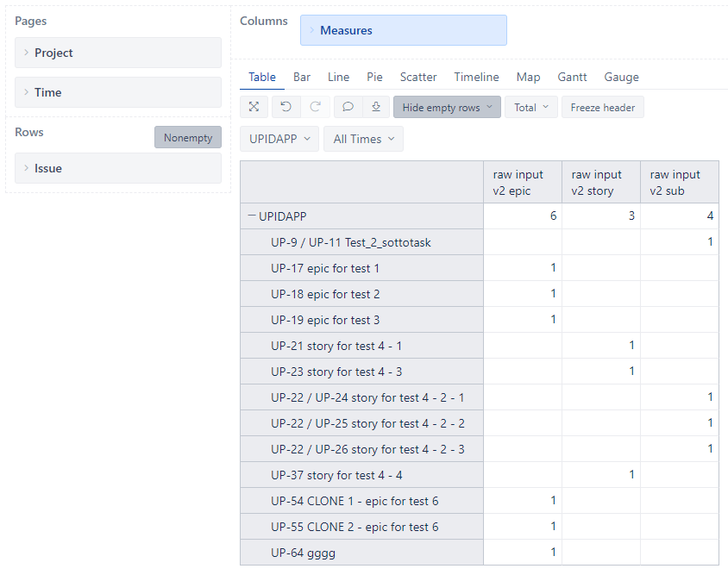Toggle the Nonempty rows button
The image size is (728, 575).
point(188,138)
